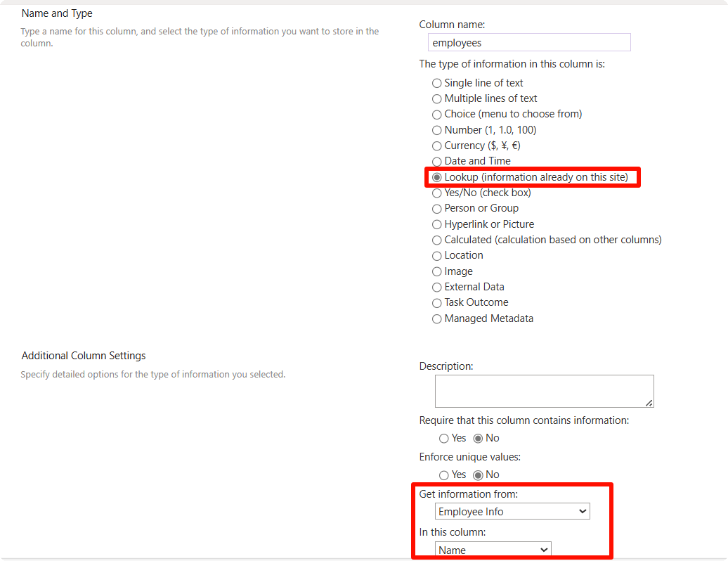Click the Description text area
This screenshot has width=728, height=561.
pos(544,391)
